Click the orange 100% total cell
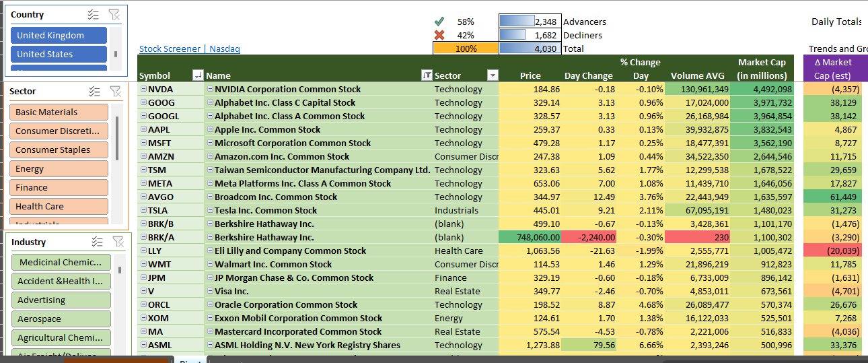The width and height of the screenshot is (868, 363). coord(466,48)
